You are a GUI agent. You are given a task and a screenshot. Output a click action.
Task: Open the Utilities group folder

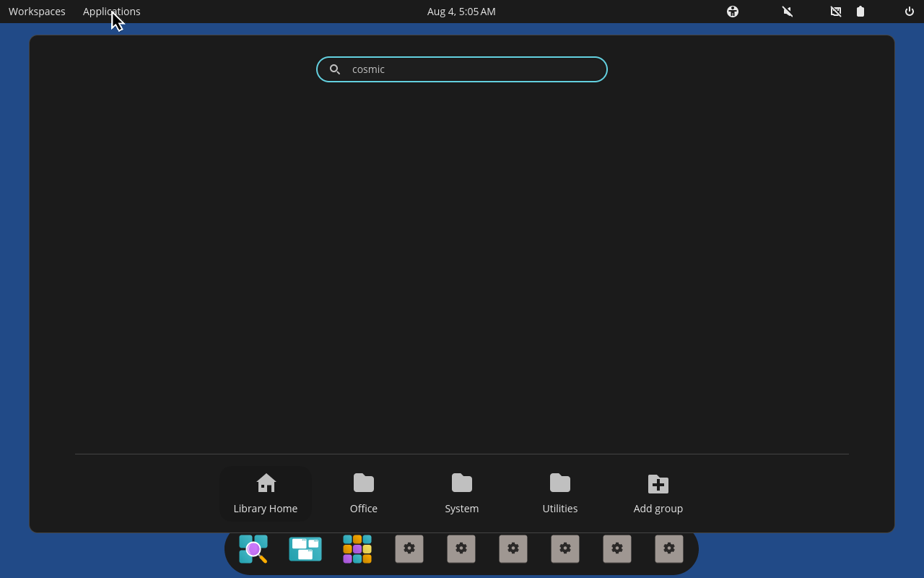560,494
